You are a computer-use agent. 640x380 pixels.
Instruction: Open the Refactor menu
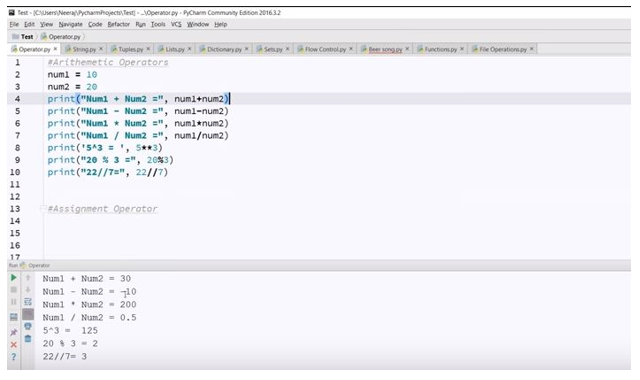point(118,24)
